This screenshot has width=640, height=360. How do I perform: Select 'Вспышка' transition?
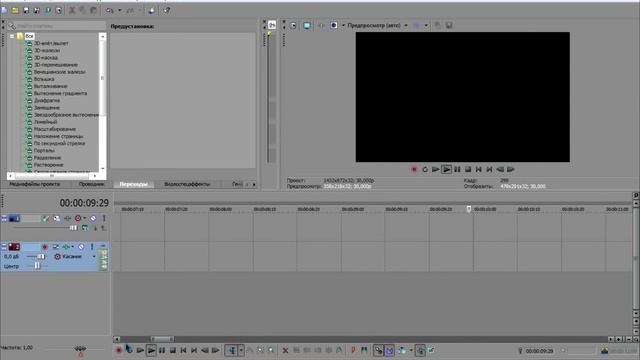44,79
